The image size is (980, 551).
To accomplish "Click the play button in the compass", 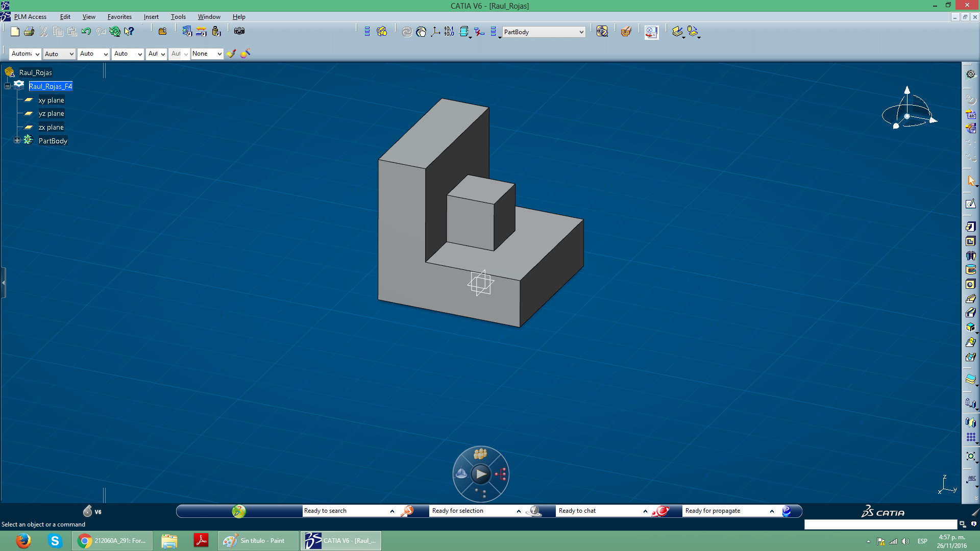I will (x=481, y=474).
